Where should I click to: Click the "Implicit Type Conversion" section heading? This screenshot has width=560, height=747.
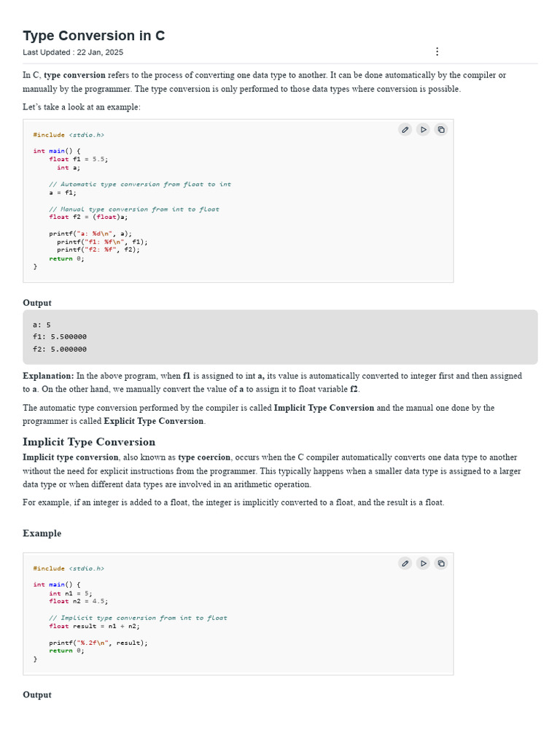coord(89,442)
